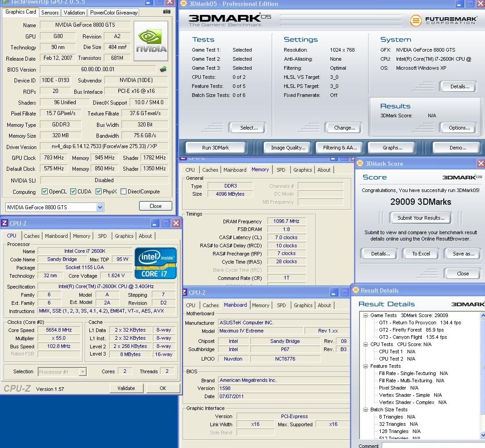Click the BIOS save chip icon in GPU-Z

point(163,69)
